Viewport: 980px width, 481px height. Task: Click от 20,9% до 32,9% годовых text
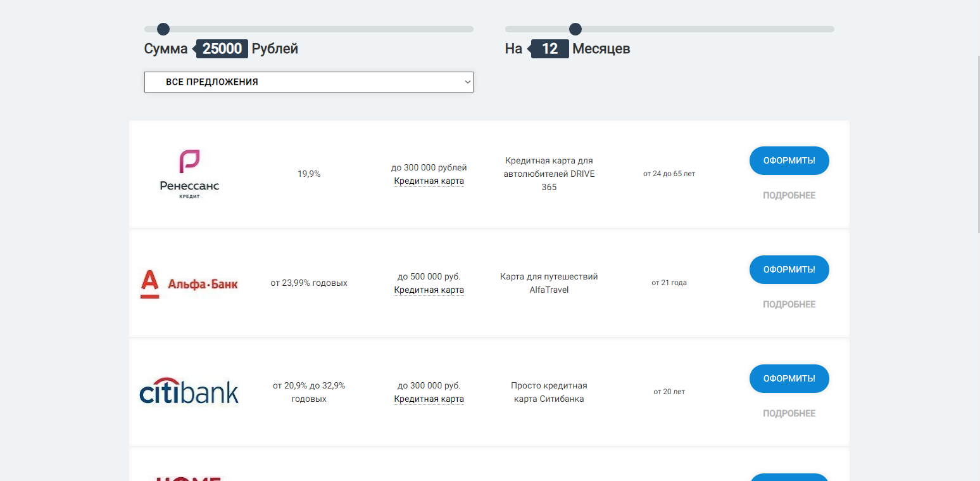[309, 392]
